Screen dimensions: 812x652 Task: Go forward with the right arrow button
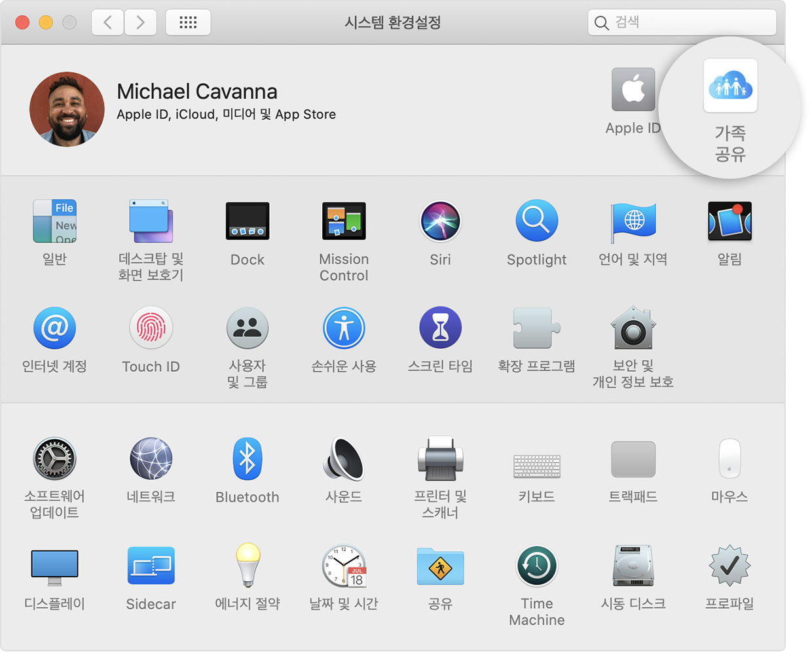click(140, 22)
